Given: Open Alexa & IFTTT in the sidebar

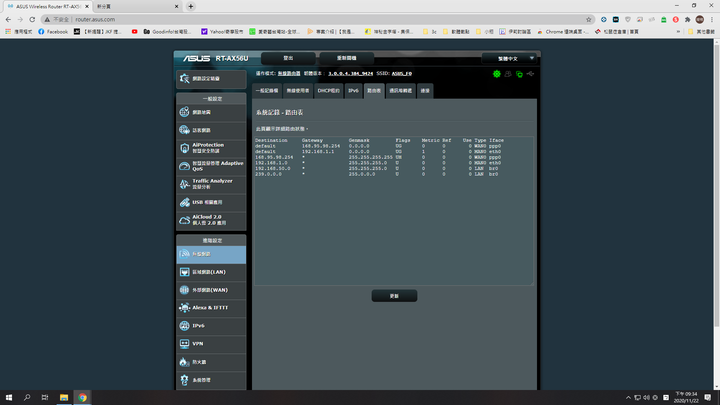Looking at the screenshot, I should point(211,308).
